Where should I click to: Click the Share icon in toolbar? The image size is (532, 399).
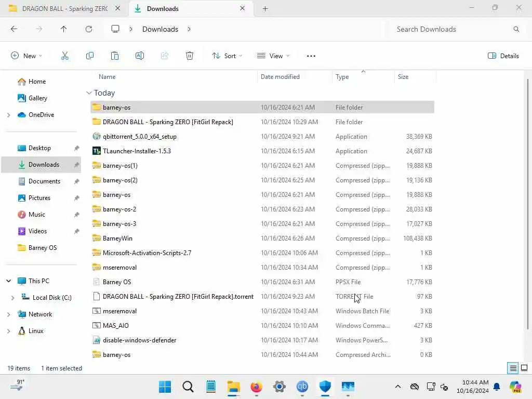coord(165,56)
